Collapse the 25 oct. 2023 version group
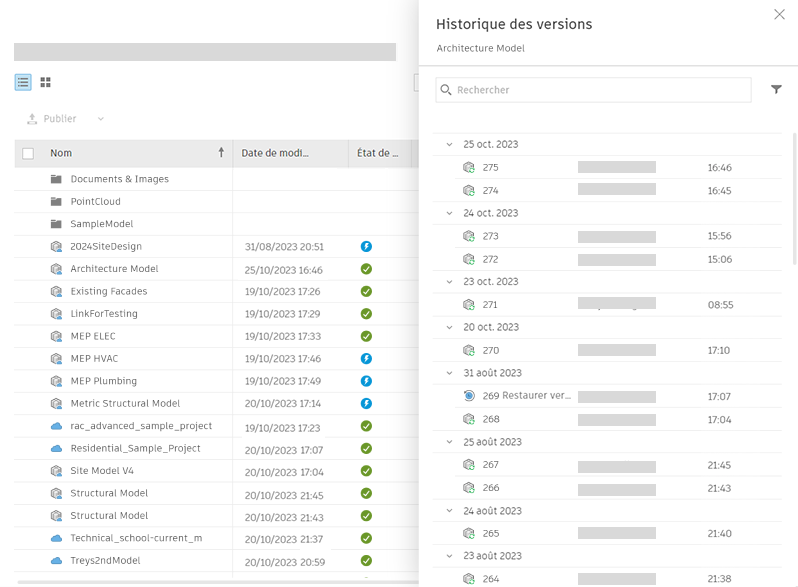Screen dimensions: 798x587 pos(449,145)
